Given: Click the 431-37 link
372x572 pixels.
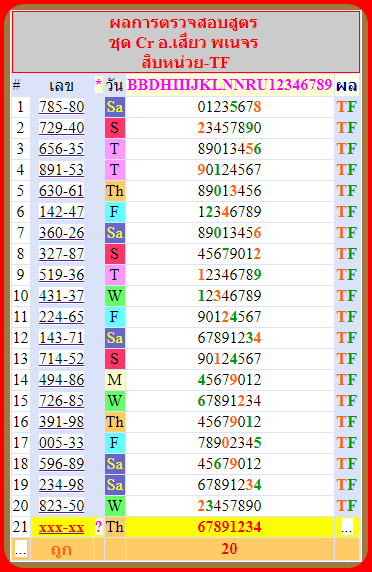Looking at the screenshot, I should (61, 296).
